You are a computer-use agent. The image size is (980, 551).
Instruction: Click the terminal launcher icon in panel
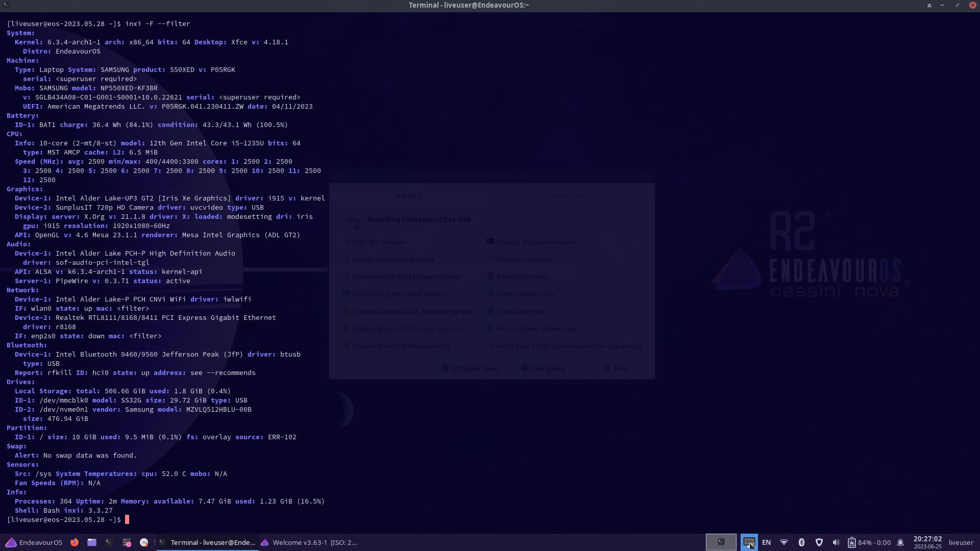(x=109, y=542)
